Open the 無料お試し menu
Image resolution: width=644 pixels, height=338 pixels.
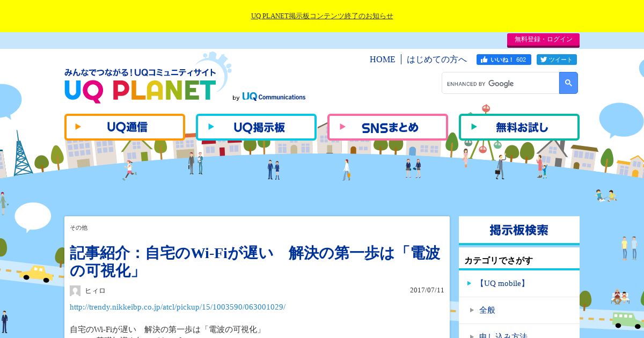point(519,127)
